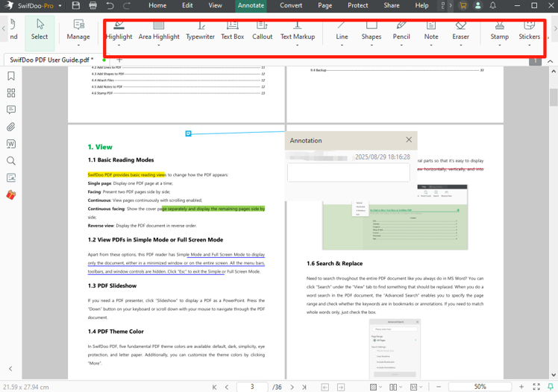The image size is (558, 392).
Task: Open the Share tab
Action: (392, 5)
